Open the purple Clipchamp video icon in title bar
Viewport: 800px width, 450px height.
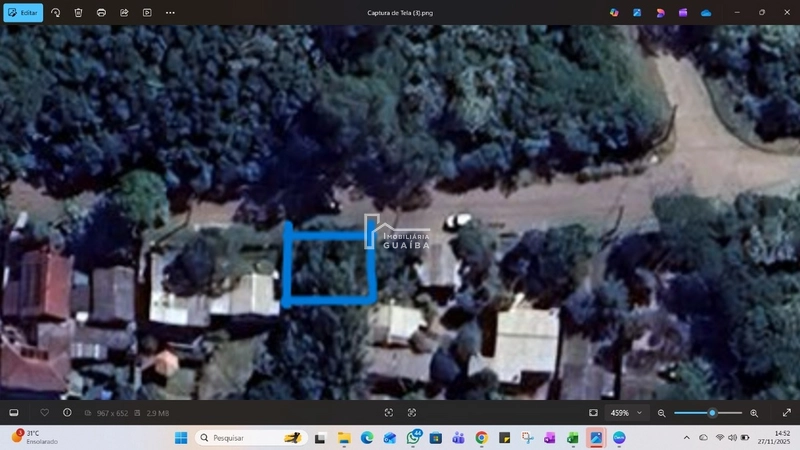click(683, 13)
